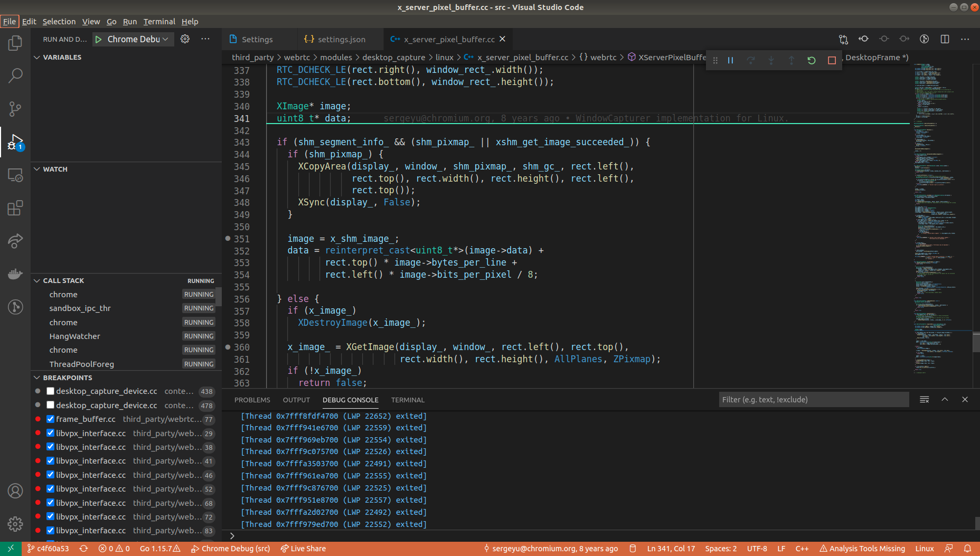
Task: Toggle frame_buffer.cc breakpoint checkbox
Action: click(51, 419)
